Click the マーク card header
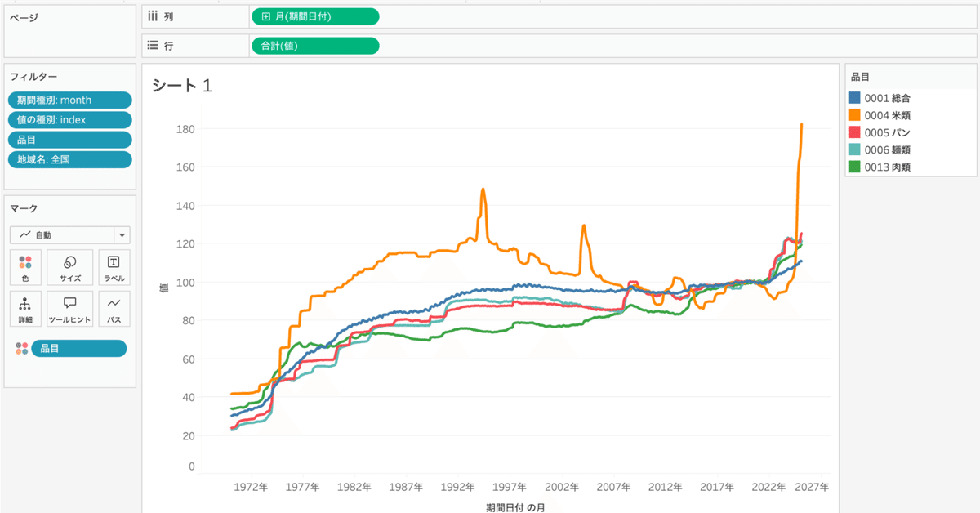980x513 pixels. click(24, 208)
